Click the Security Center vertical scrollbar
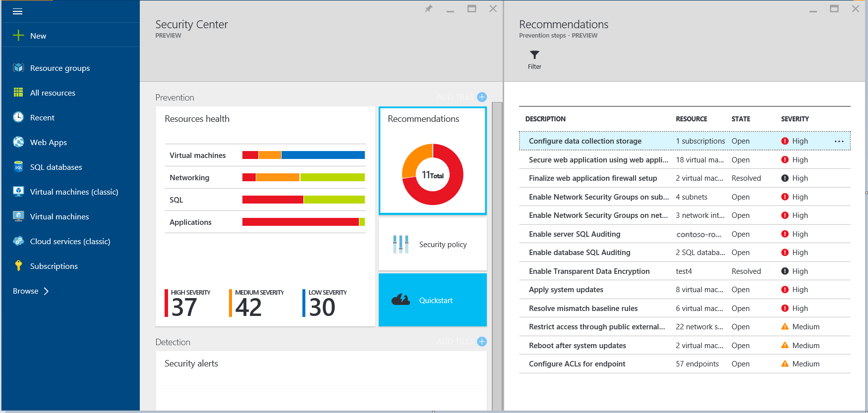This screenshot has width=868, height=413. (497, 256)
